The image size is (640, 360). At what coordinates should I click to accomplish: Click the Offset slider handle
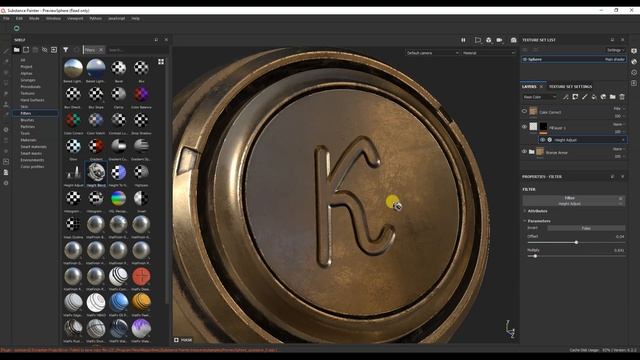[x=576, y=242]
